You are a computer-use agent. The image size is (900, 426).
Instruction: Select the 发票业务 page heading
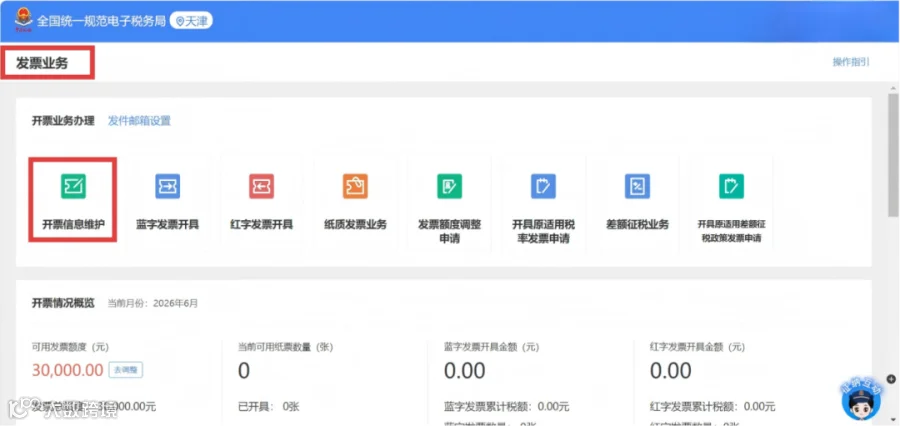(x=42, y=63)
